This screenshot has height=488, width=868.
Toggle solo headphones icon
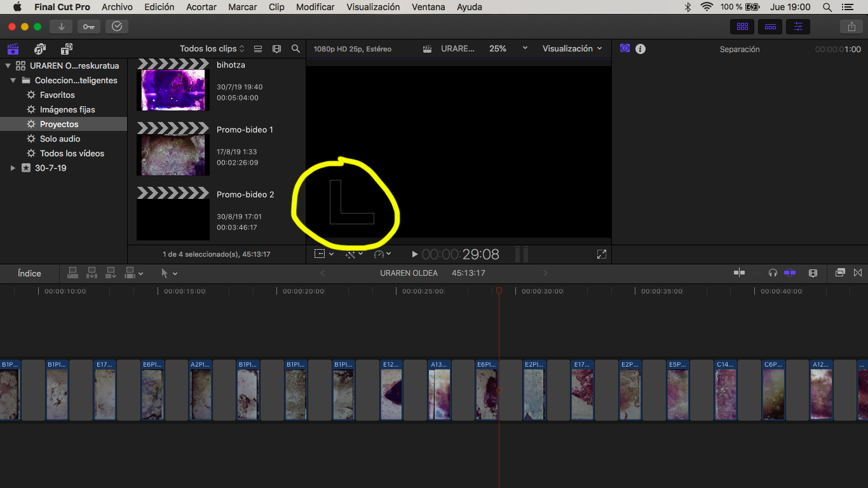[773, 273]
